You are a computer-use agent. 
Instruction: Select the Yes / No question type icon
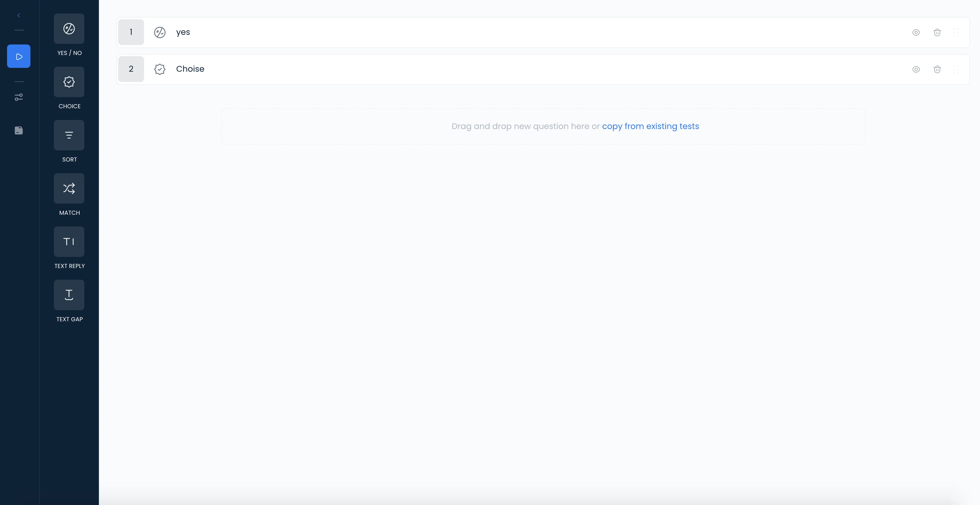coord(69,28)
